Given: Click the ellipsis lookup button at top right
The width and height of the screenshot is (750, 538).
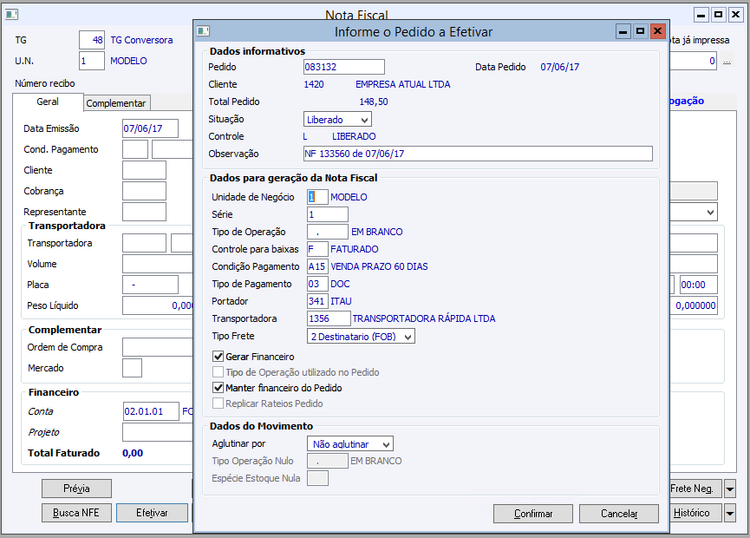Looking at the screenshot, I should 727,61.
